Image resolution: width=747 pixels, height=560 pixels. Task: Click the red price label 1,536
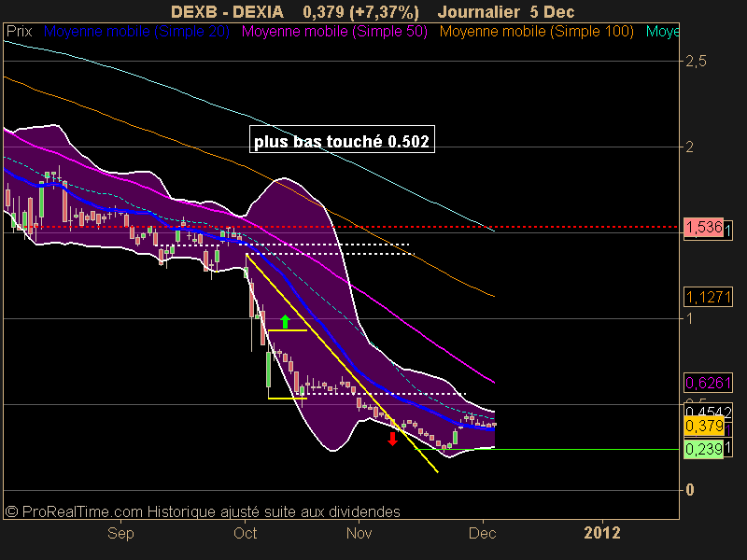coord(704,227)
